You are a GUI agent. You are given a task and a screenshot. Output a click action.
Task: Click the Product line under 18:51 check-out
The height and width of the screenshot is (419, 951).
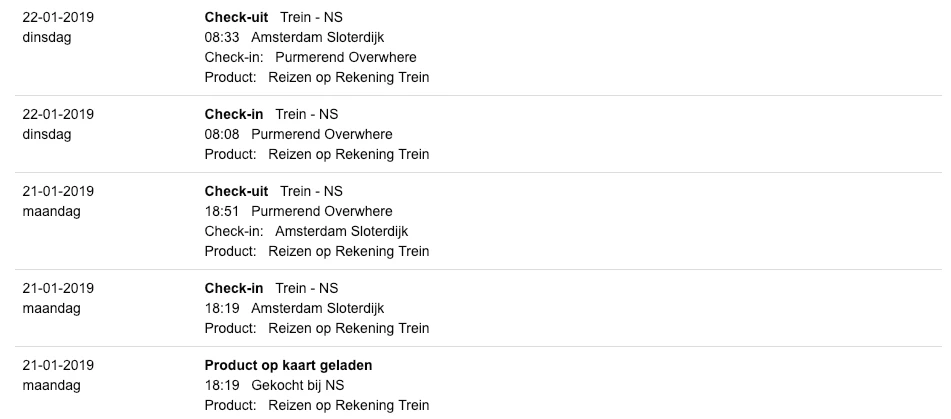point(316,251)
